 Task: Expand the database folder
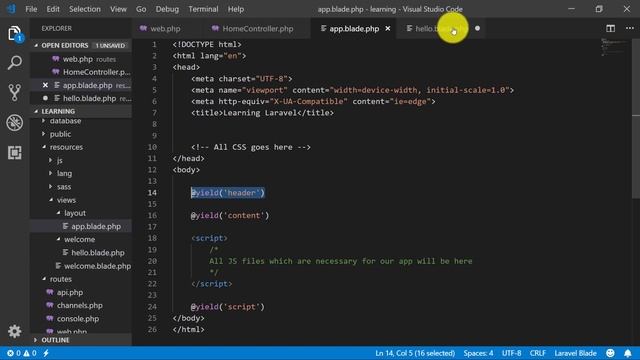(x=65, y=121)
